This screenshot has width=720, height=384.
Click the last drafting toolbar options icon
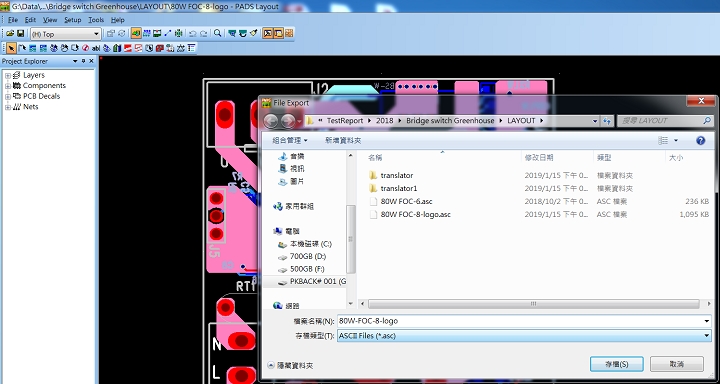coord(191,48)
